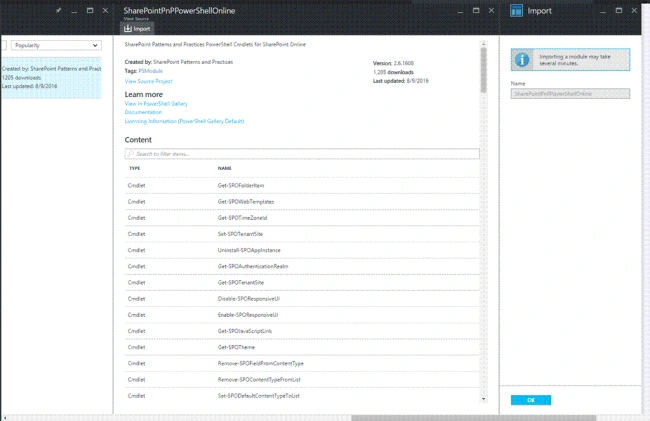
Task: Click the SharePointPnPPowerShellOnline blade title
Action: click(x=179, y=11)
